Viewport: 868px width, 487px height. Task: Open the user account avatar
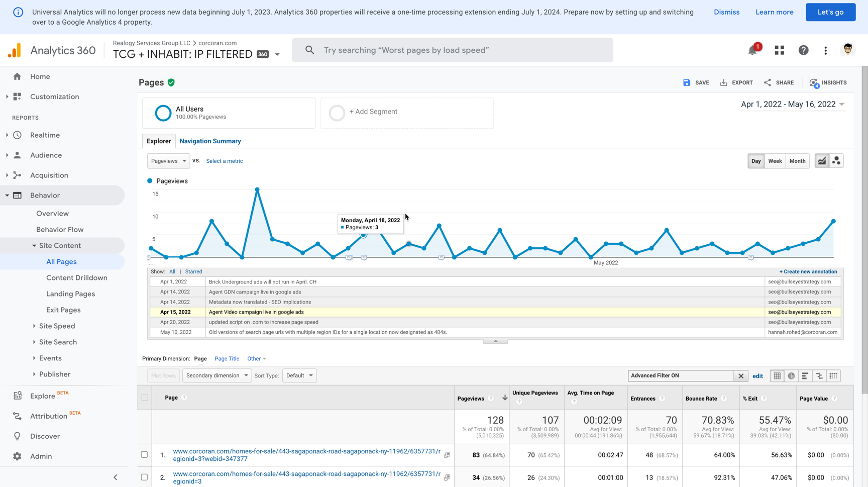click(x=848, y=50)
